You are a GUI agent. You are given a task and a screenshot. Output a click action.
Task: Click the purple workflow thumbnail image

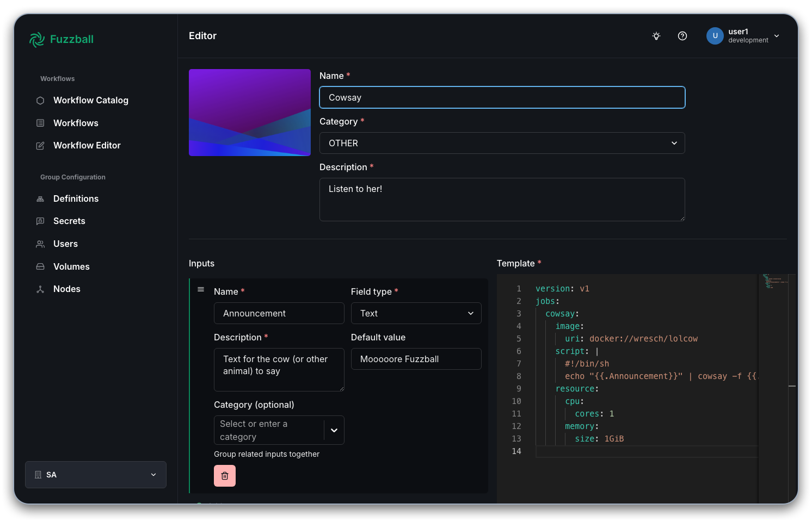click(x=250, y=113)
